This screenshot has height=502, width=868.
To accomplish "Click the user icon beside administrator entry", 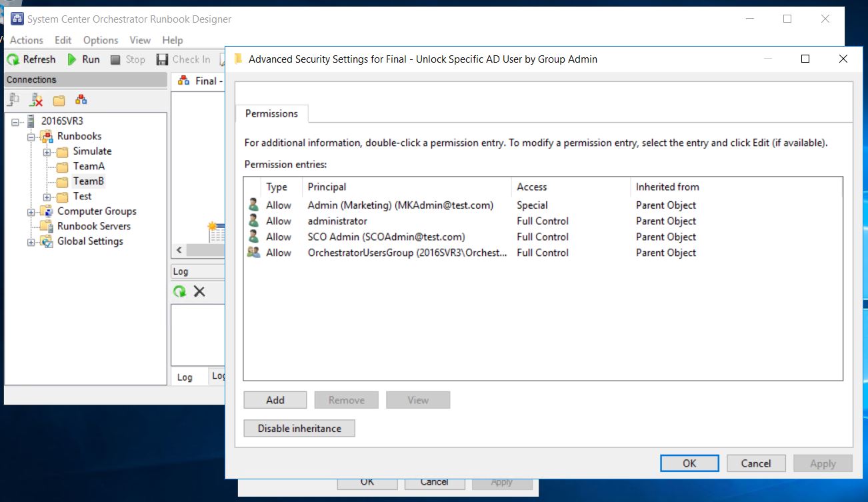I will pos(253,221).
